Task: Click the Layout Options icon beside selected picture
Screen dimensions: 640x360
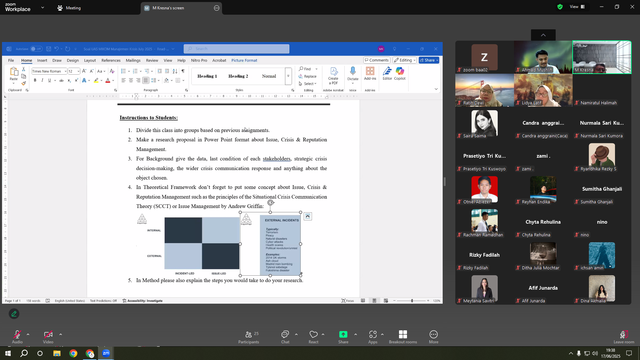Action: click(308, 216)
